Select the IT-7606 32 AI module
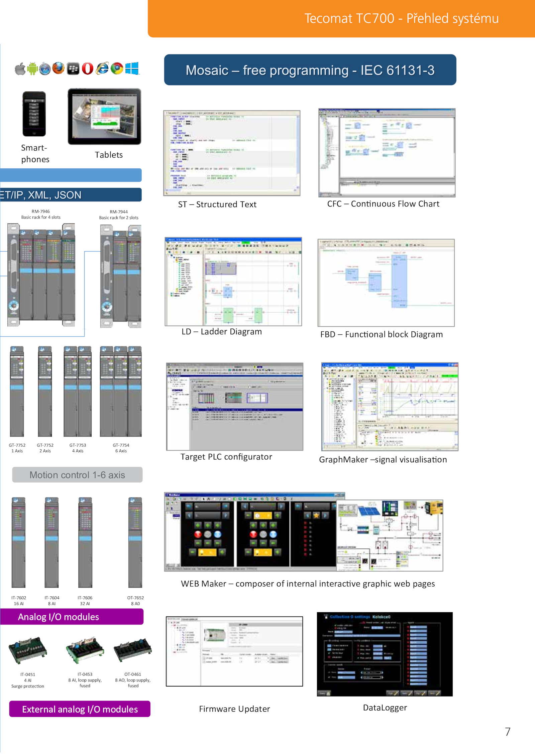 [85, 542]
